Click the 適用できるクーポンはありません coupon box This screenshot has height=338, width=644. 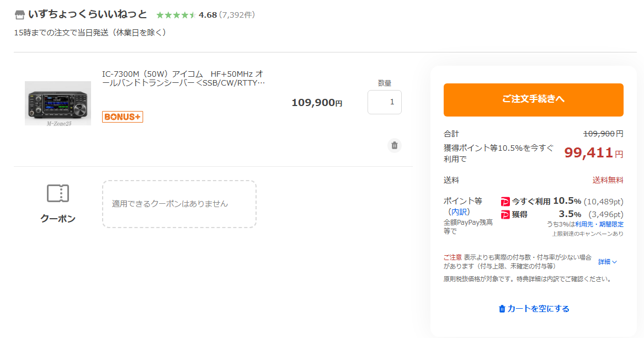(x=179, y=204)
